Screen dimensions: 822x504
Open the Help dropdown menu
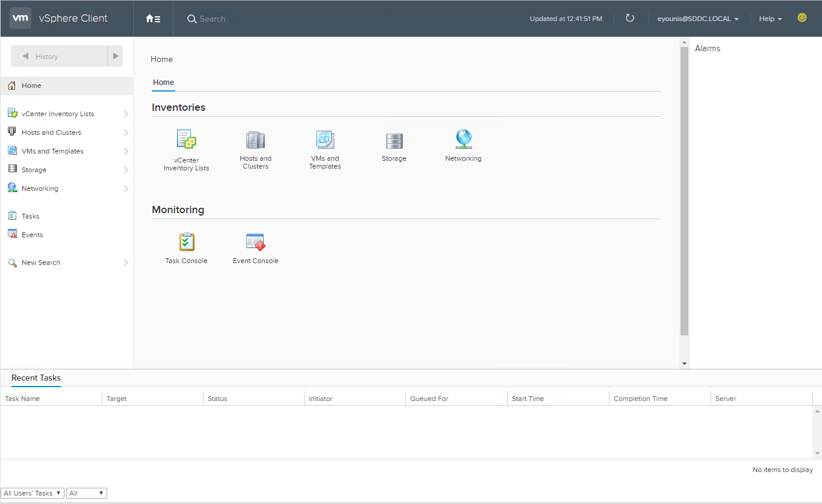click(770, 19)
